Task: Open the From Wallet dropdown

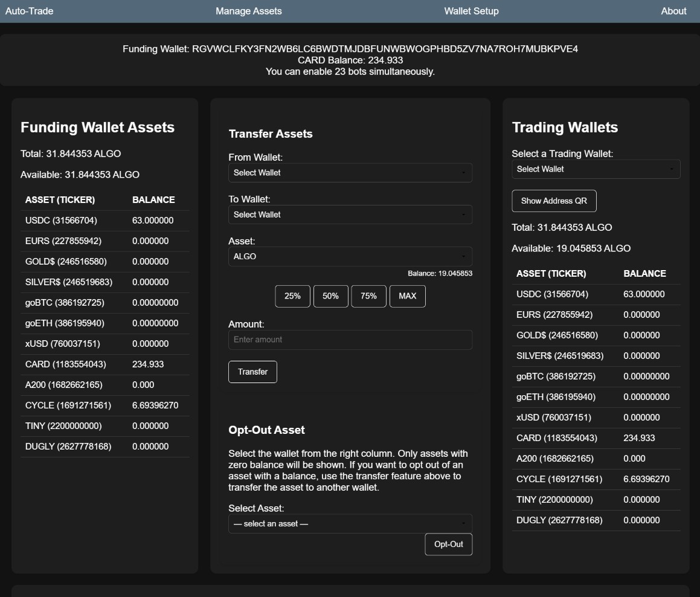Action: 350,173
